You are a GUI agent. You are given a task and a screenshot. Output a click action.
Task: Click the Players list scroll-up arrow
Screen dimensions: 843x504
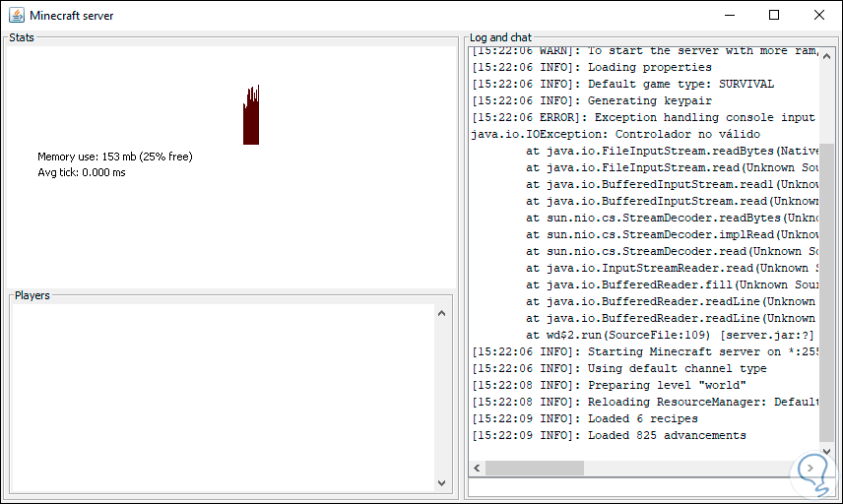coord(441,313)
